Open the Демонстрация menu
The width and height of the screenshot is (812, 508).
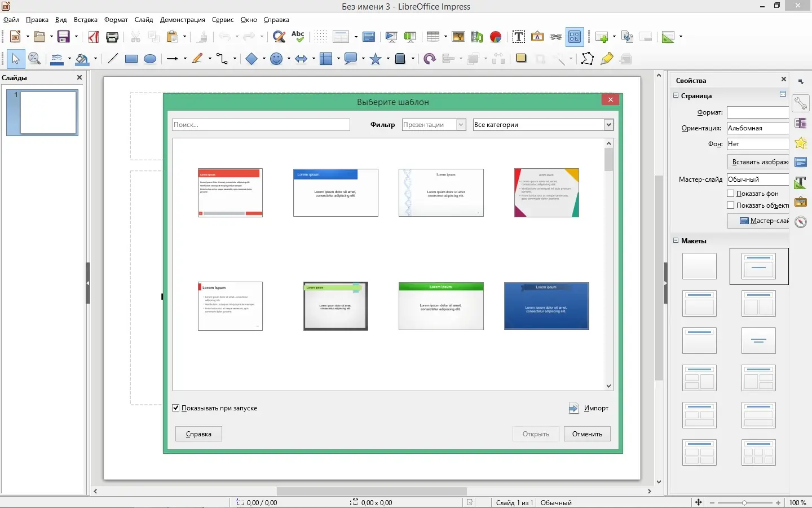click(x=182, y=19)
